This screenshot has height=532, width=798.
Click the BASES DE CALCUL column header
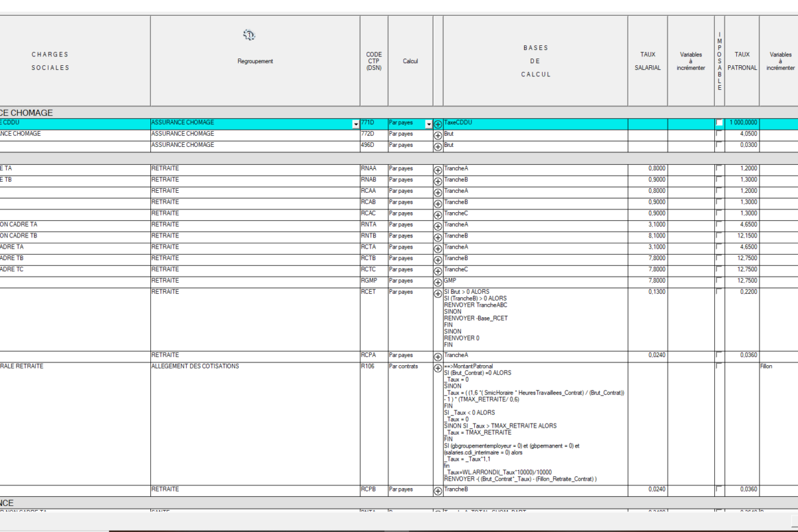tap(535, 61)
